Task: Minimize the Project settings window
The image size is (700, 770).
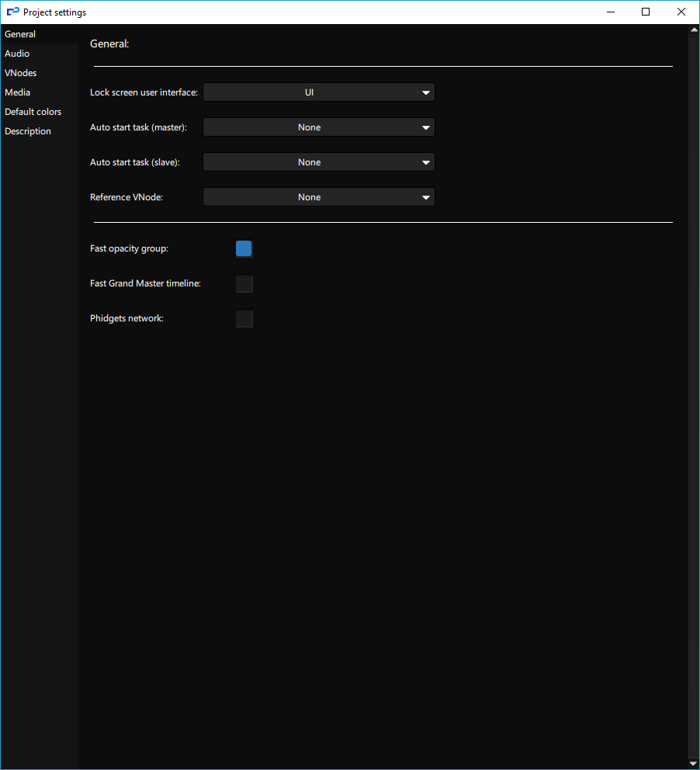Action: coord(610,12)
